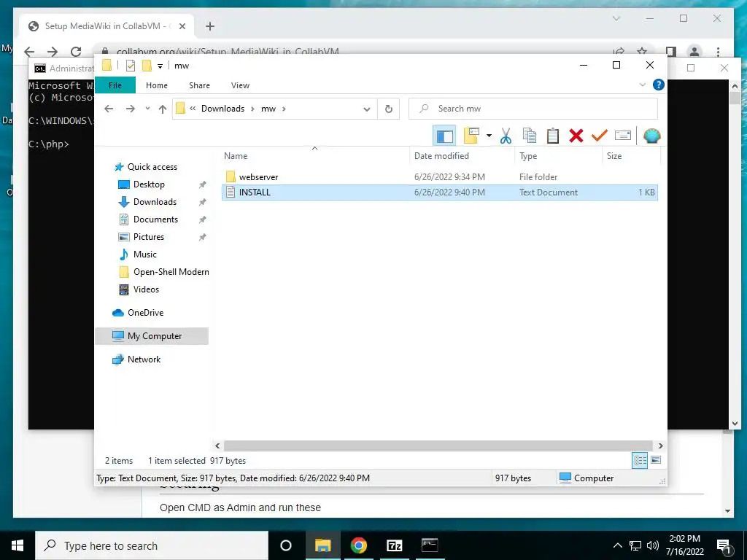Viewport: 747px width, 560px height.
Task: Sort by Type column header
Action: pyautogui.click(x=558, y=156)
